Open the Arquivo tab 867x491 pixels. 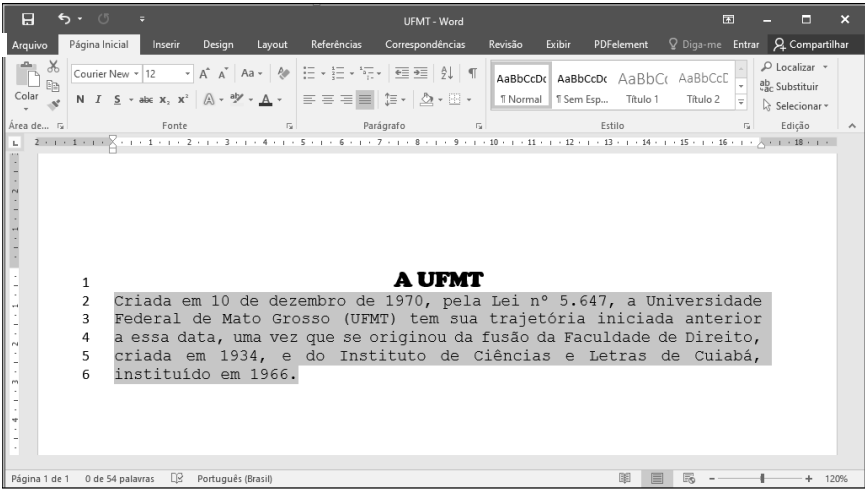point(30,45)
